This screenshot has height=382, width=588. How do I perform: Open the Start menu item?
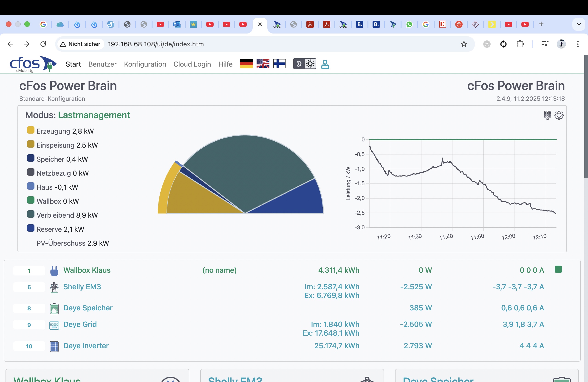73,64
